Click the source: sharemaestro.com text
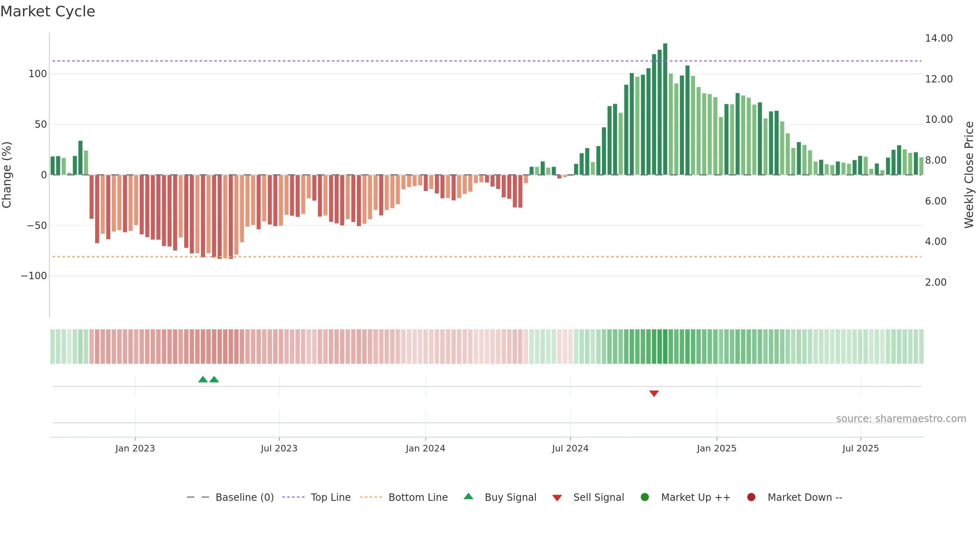This screenshot has height=551, width=980. coord(901,419)
